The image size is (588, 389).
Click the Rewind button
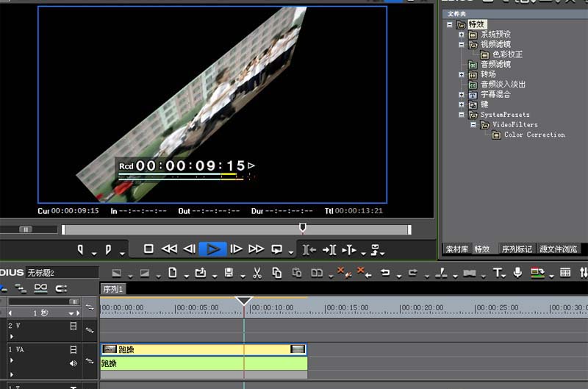pos(169,249)
